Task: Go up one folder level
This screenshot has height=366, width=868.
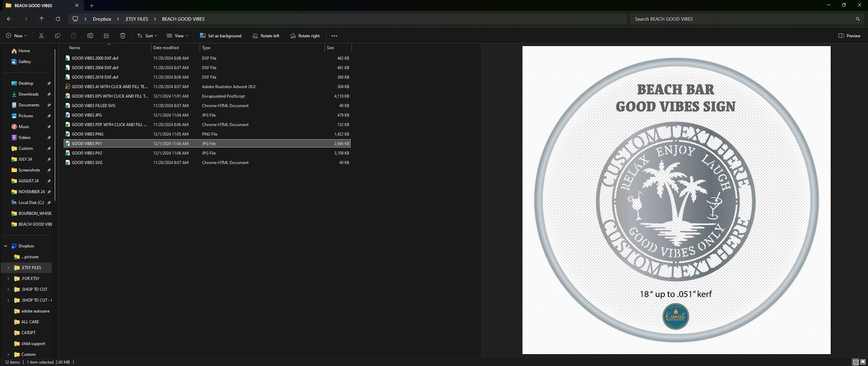Action: pyautogui.click(x=42, y=19)
